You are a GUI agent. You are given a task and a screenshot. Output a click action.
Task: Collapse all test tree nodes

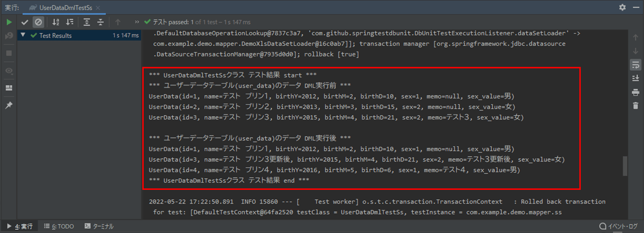pyautogui.click(x=100, y=22)
